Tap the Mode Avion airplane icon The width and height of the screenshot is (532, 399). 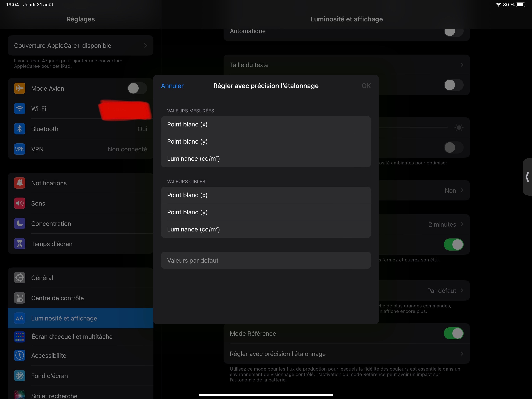coord(20,88)
